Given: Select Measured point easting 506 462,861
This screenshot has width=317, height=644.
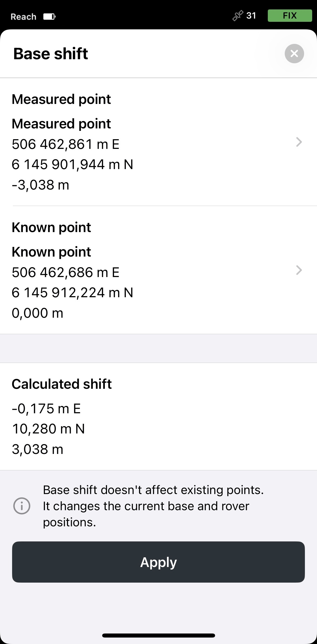Looking at the screenshot, I should tap(66, 144).
